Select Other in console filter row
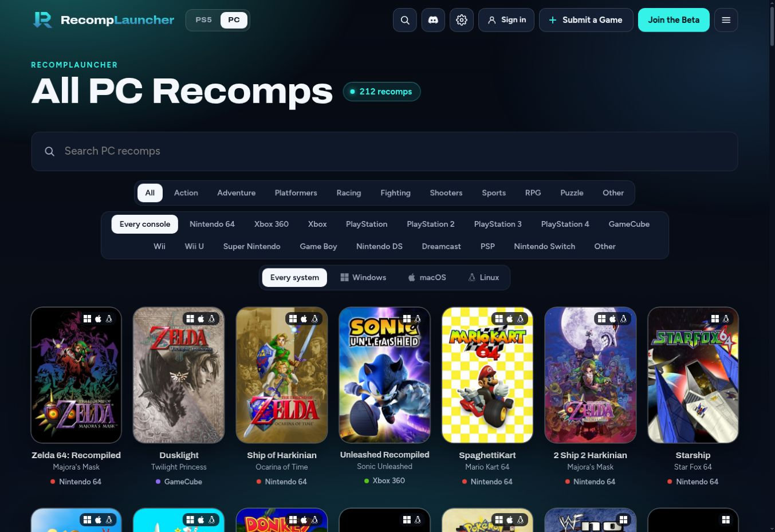 pos(605,246)
